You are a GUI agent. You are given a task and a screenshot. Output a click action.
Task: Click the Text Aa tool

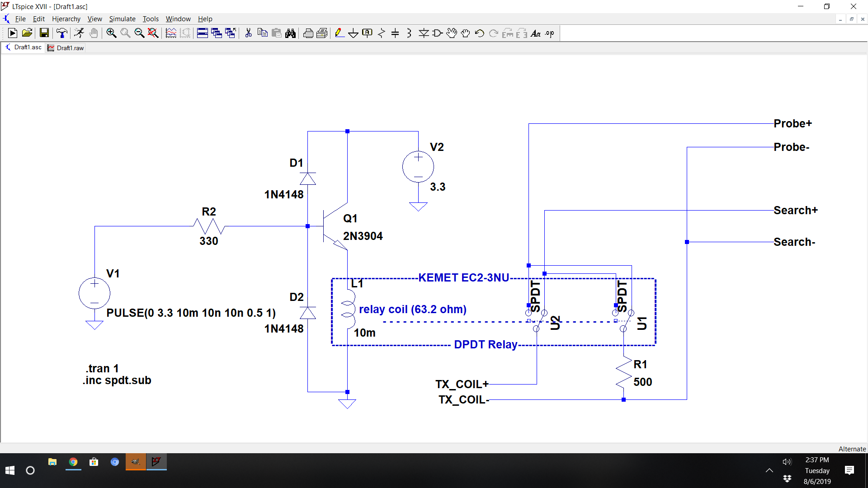pyautogui.click(x=536, y=33)
